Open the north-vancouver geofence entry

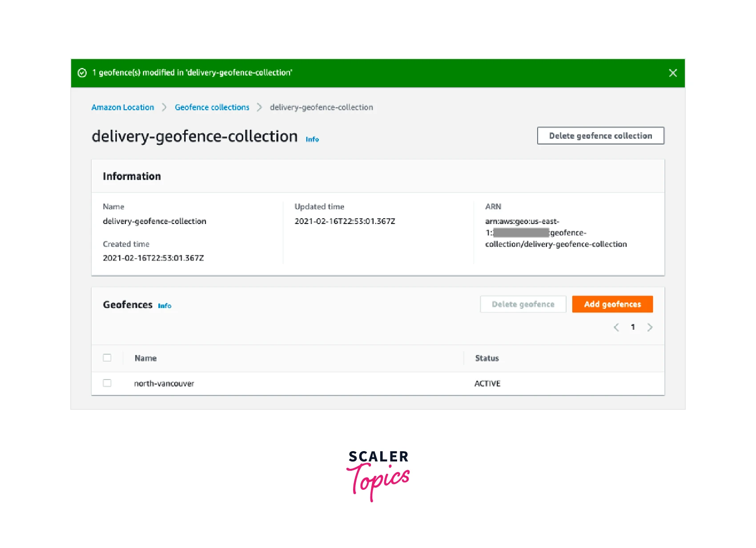(164, 384)
